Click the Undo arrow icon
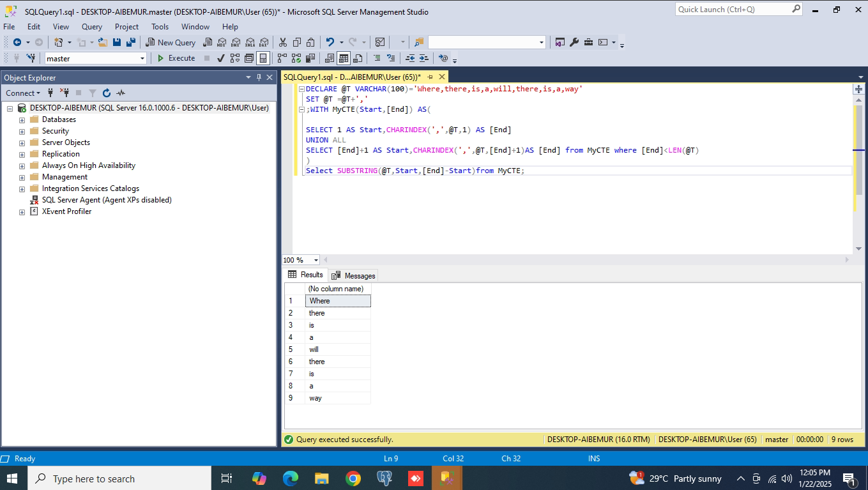This screenshot has height=490, width=868. tap(330, 42)
